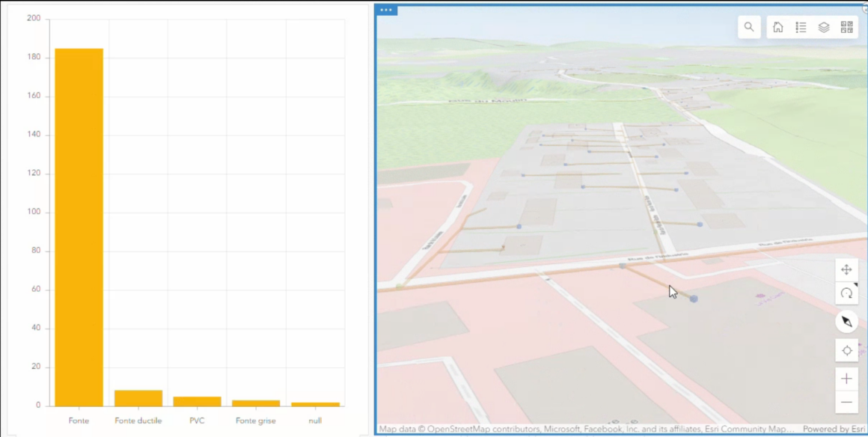Select the Fonte bar in the chart
This screenshot has height=437, width=868.
tap(79, 227)
